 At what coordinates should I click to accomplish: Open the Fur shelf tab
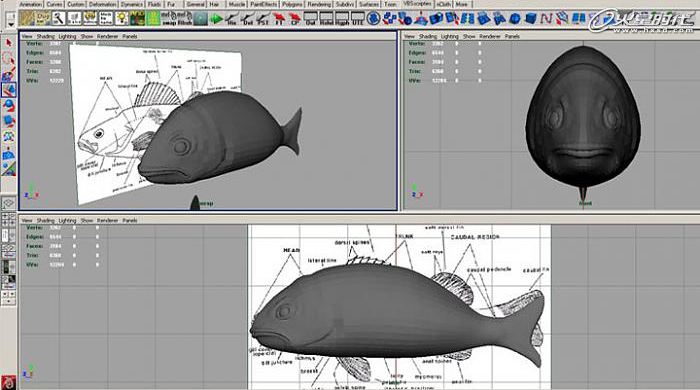point(171,4)
